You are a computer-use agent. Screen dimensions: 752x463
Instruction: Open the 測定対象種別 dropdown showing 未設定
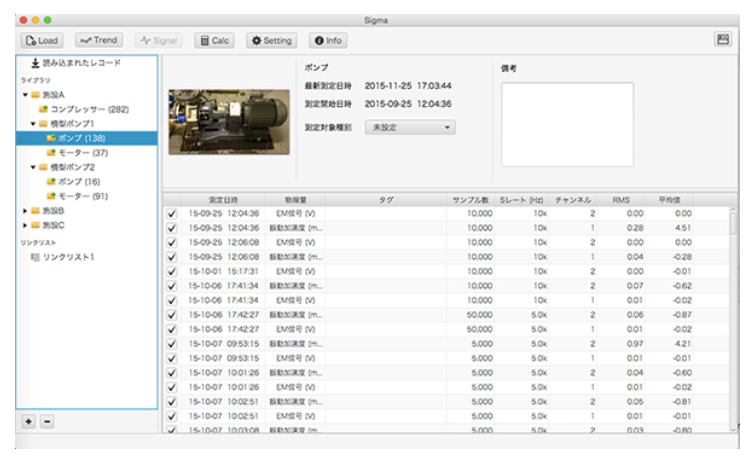click(409, 128)
